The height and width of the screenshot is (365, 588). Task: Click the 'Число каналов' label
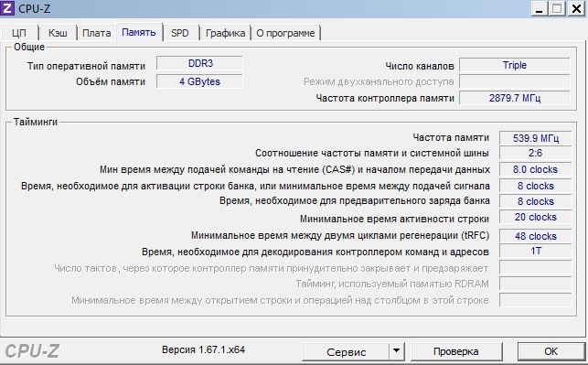point(420,66)
